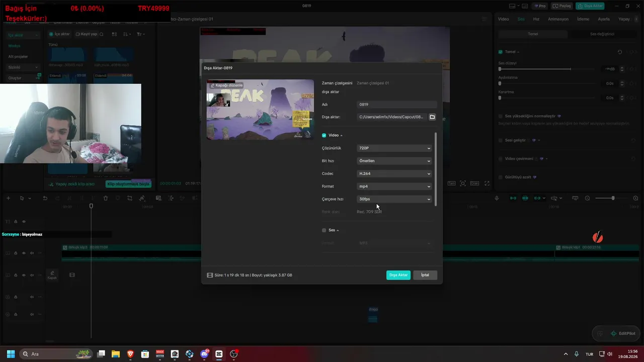Click the export folder browse icon
The height and width of the screenshot is (362, 644).
click(432, 117)
